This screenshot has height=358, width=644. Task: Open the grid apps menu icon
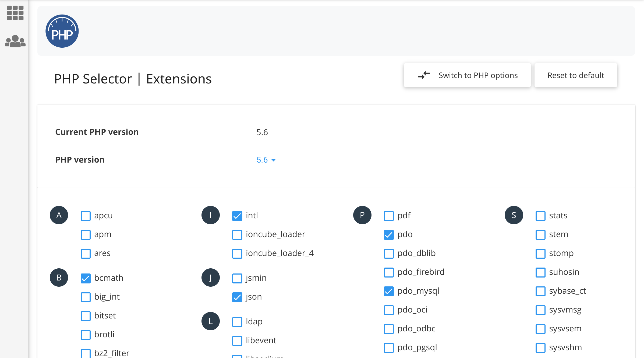coord(15,13)
